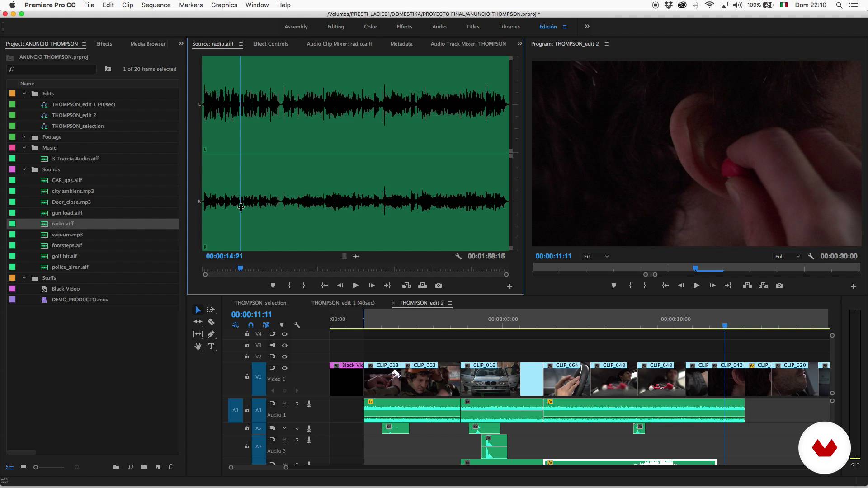This screenshot has height=488, width=868.
Task: Select the Selection tool arrow
Action: (198, 310)
